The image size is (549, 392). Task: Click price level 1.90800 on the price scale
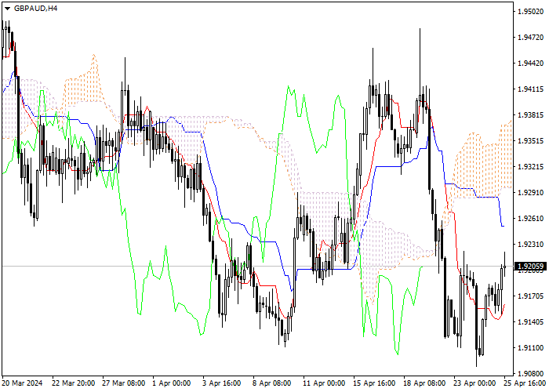tap(530, 374)
